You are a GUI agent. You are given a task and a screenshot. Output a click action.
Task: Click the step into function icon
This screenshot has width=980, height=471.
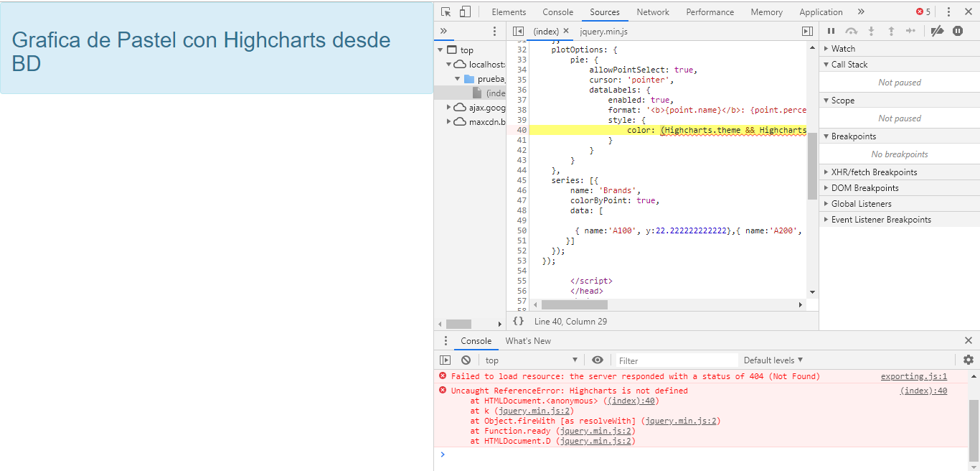click(872, 31)
